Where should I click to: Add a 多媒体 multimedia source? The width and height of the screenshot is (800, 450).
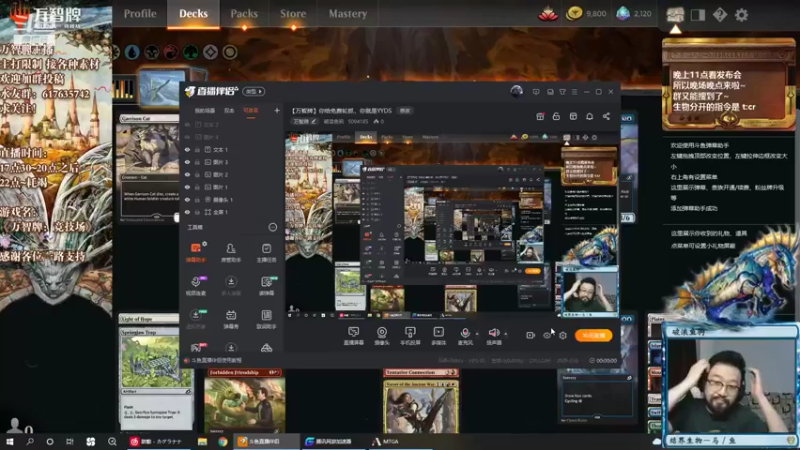pyautogui.click(x=438, y=336)
